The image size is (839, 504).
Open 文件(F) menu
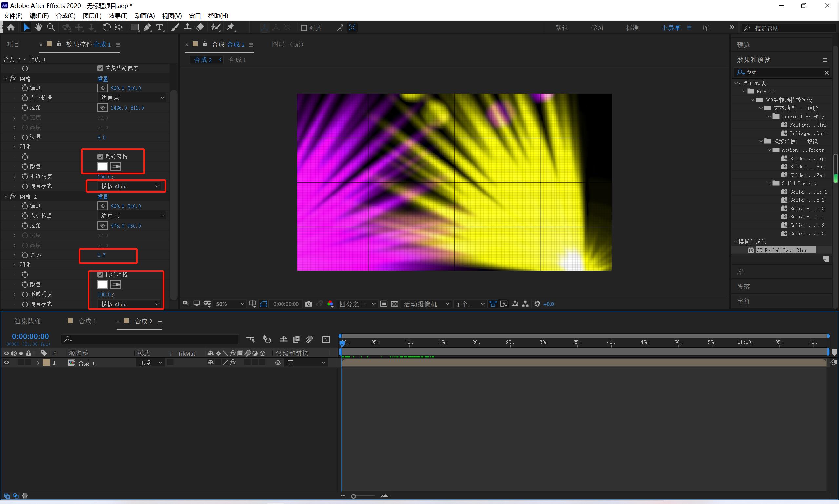13,16
